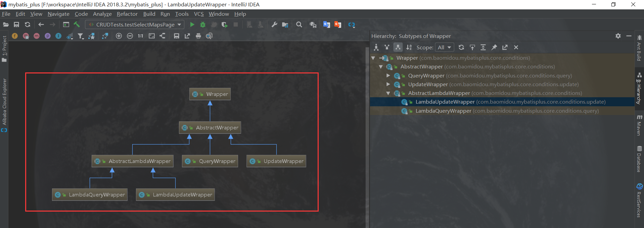The width and height of the screenshot is (644, 228).
Task: Select LambdaQueryWrapper row in Hierarchy tree
Action: point(502,111)
